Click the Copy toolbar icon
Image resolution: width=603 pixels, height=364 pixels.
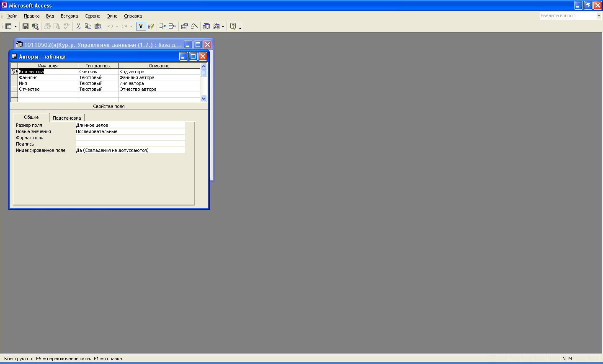[88, 26]
